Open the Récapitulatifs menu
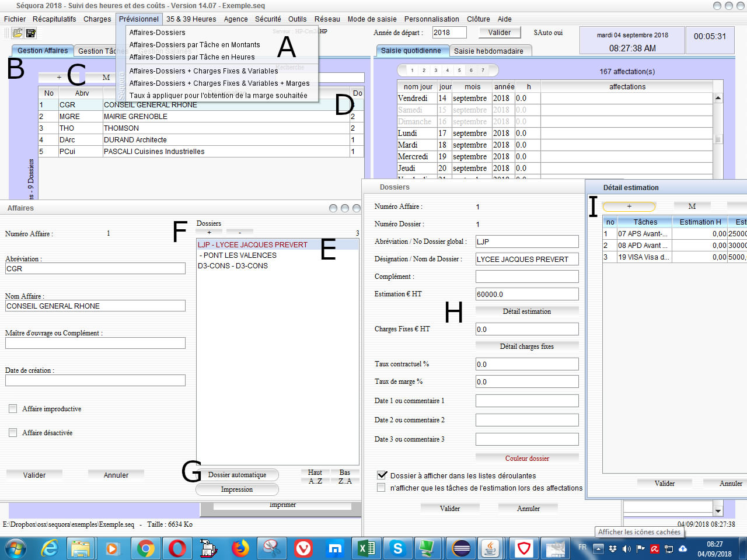747x560 pixels. (54, 19)
